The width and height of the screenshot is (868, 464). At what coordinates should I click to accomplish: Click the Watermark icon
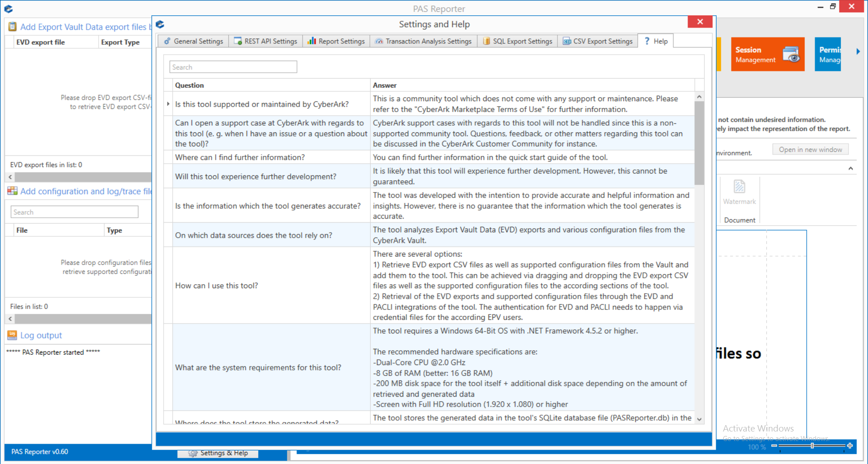point(739,186)
